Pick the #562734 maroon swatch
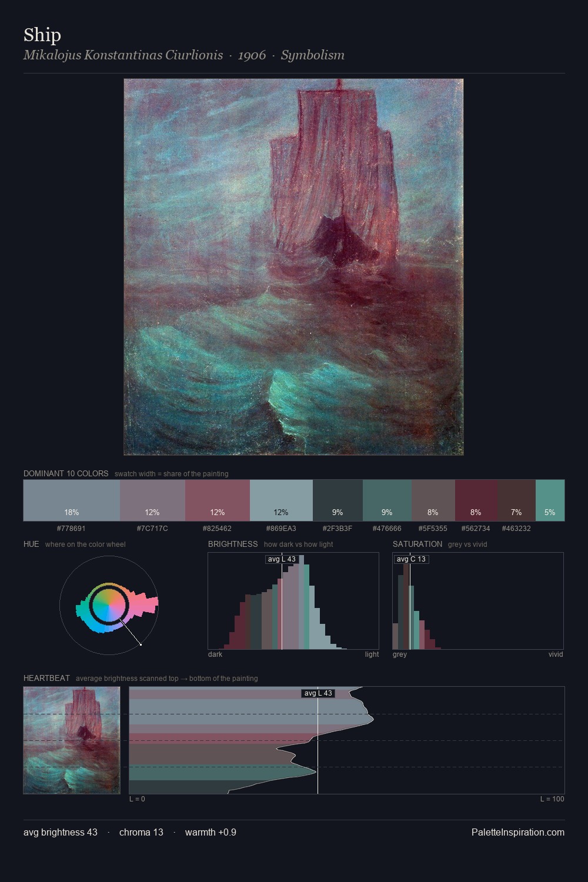The image size is (588, 882). (x=476, y=500)
